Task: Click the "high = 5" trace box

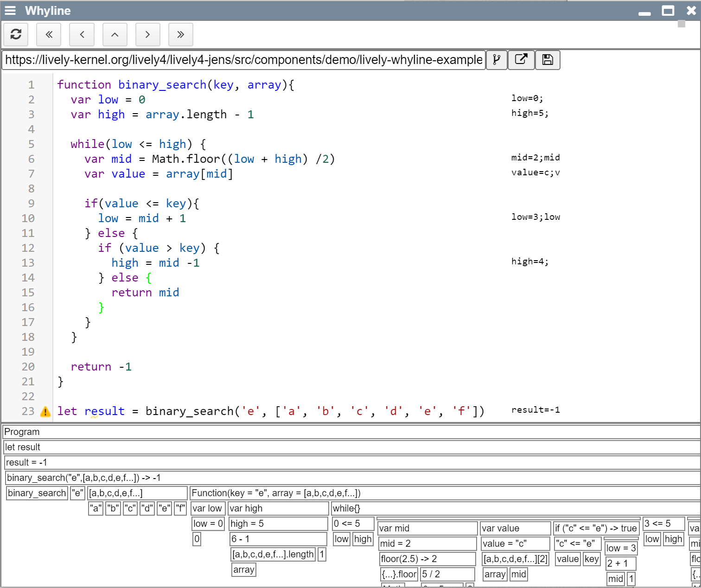Action: (x=247, y=524)
